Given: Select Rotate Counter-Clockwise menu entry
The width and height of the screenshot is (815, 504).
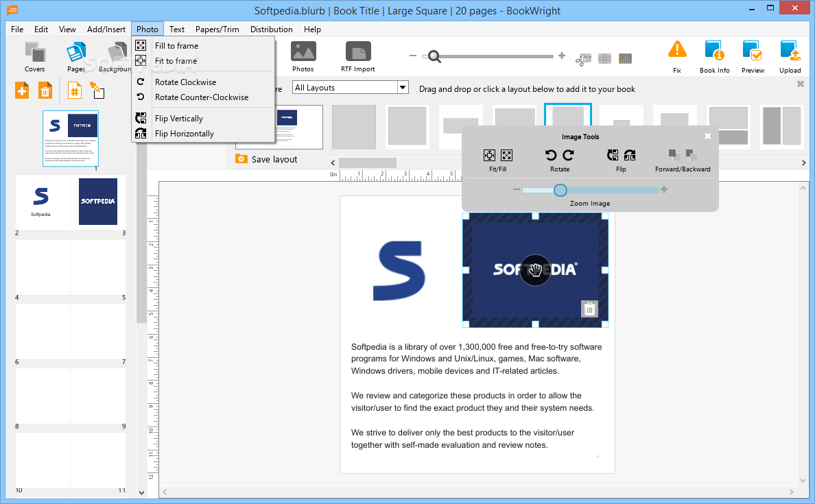Looking at the screenshot, I should pos(202,97).
